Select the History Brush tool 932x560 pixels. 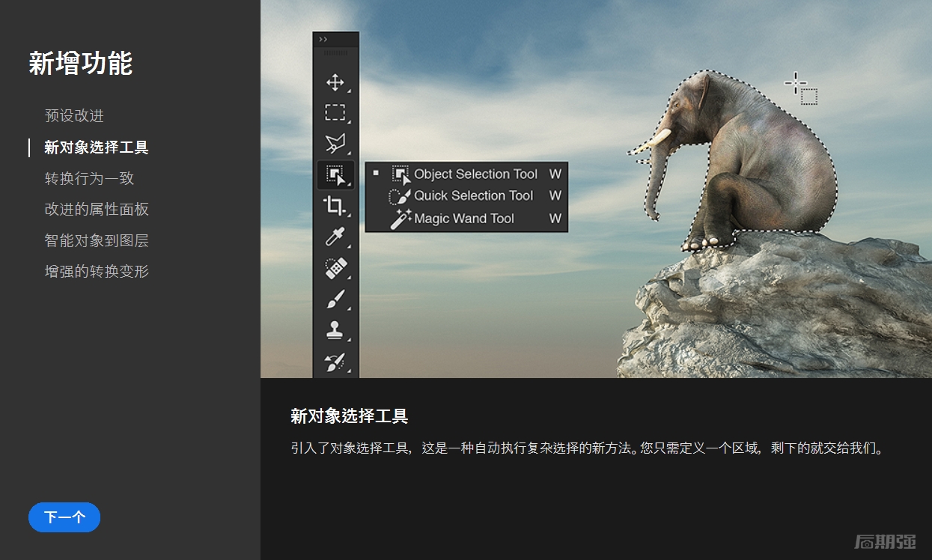[x=335, y=362]
